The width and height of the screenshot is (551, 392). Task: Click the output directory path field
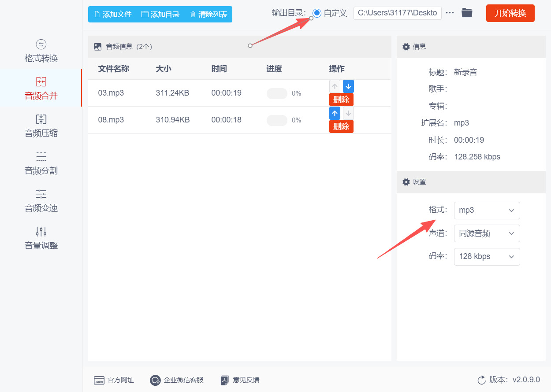(397, 13)
